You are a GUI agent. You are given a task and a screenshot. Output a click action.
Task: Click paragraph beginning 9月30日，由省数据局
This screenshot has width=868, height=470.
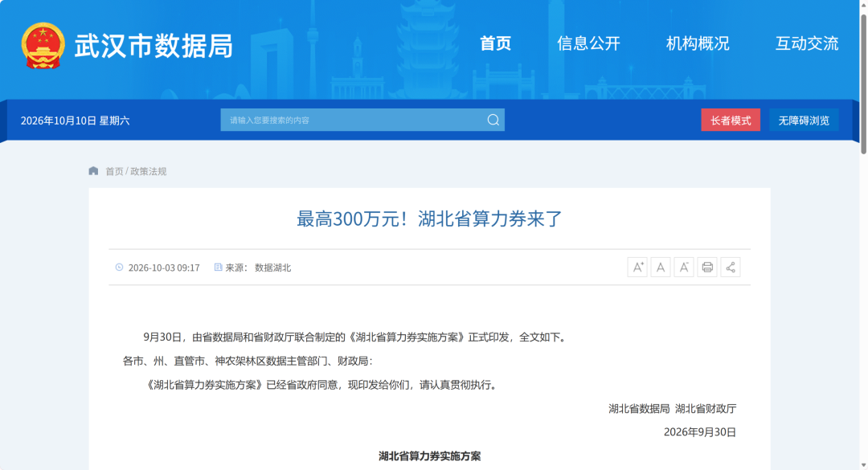click(x=356, y=337)
